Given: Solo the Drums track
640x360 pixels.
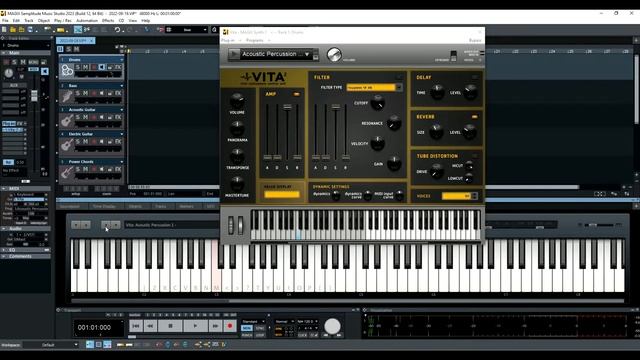Looking at the screenshot, I should point(78,67).
